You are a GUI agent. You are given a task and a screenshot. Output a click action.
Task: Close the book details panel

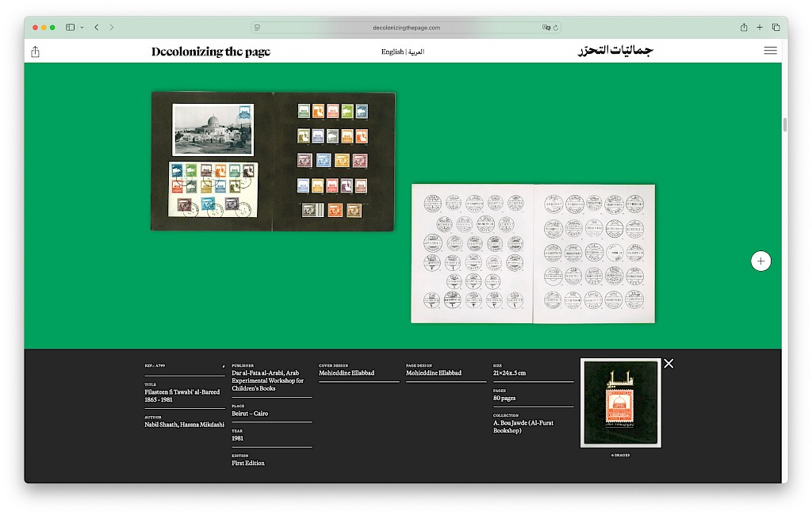[668, 364]
